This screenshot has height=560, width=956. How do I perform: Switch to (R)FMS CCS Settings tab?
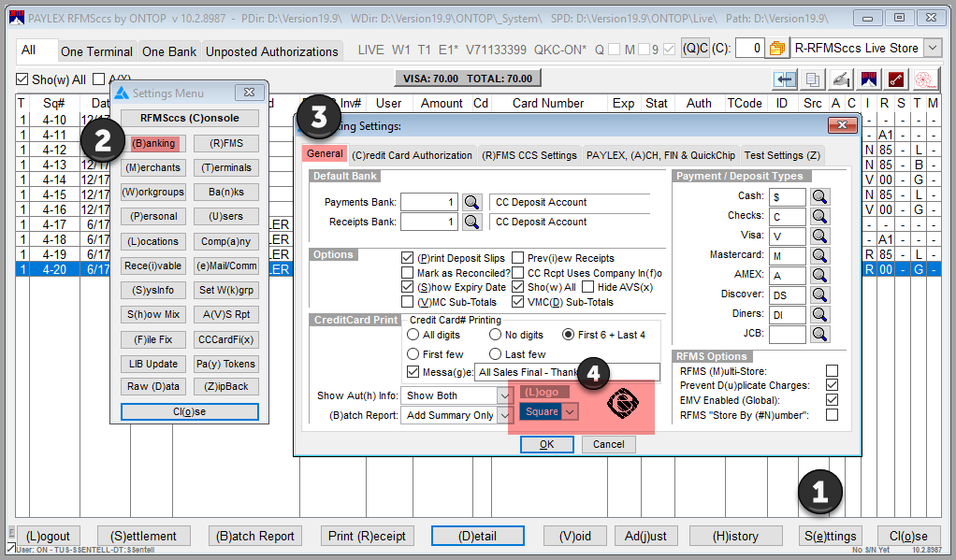[529, 155]
